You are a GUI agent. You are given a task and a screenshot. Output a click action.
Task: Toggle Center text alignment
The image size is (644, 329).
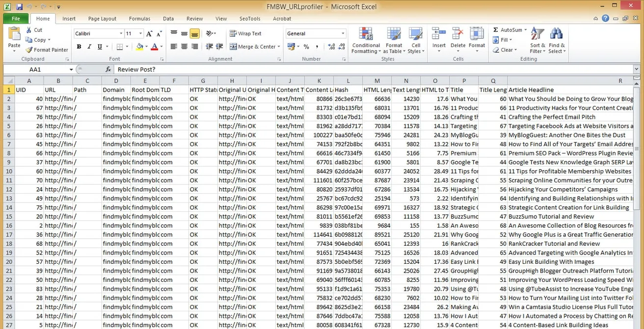[184, 47]
